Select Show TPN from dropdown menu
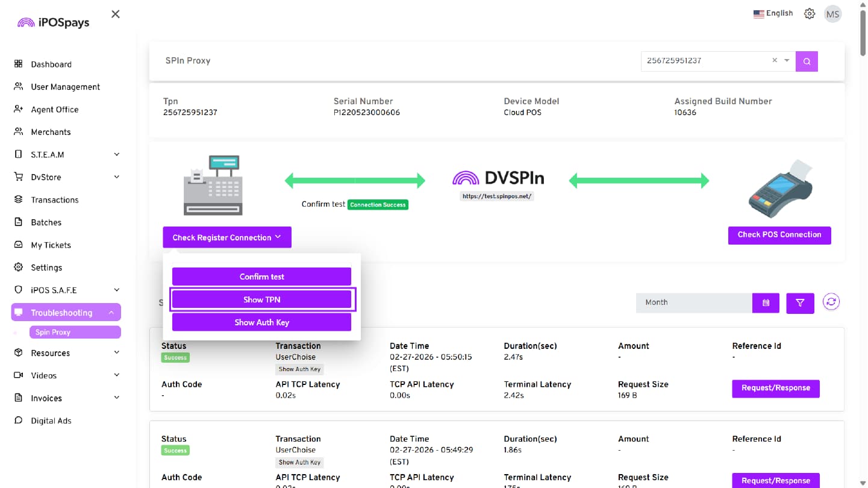Image resolution: width=868 pixels, height=488 pixels. click(x=261, y=299)
